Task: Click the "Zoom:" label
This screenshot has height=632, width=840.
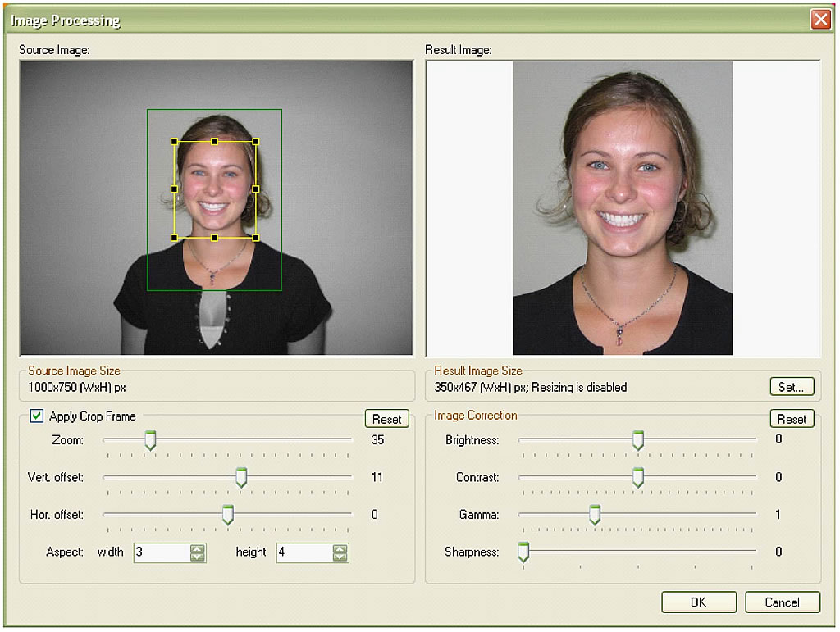Action: (x=67, y=440)
